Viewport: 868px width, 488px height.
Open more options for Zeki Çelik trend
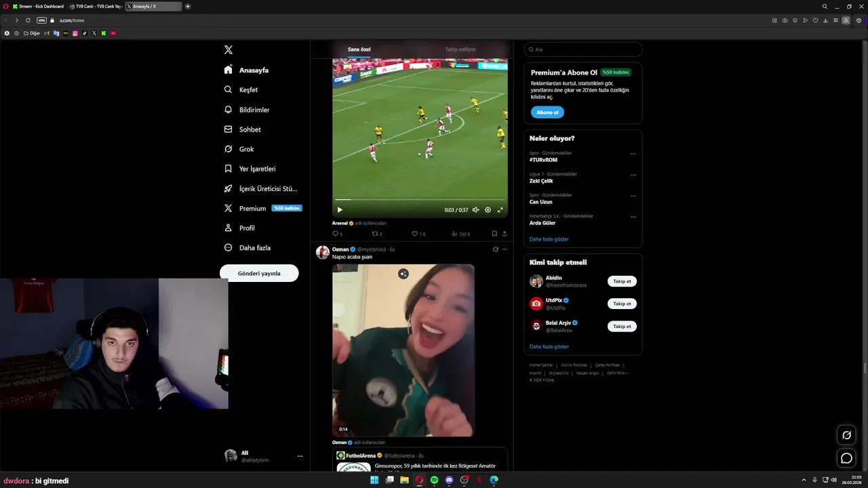[633, 175]
